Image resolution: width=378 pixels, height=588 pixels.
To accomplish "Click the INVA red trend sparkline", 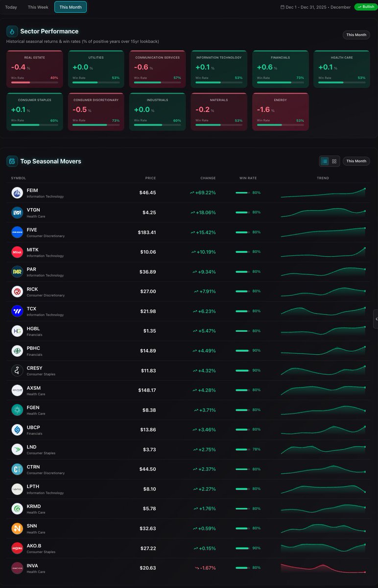I will (x=323, y=568).
